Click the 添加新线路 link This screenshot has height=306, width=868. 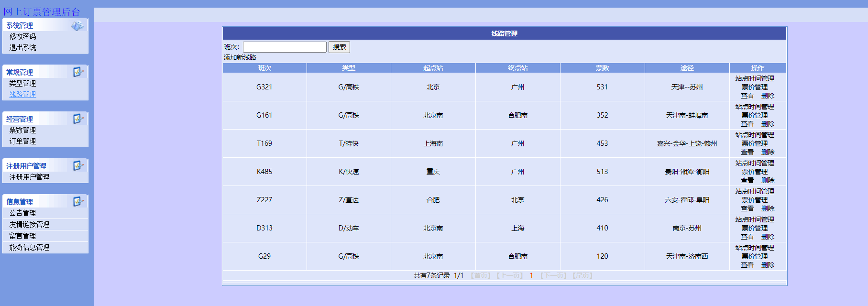[x=240, y=57]
